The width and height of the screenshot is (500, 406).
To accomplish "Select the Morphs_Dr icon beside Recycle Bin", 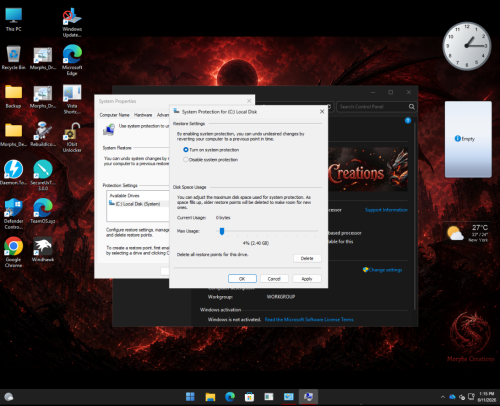I will [43, 57].
